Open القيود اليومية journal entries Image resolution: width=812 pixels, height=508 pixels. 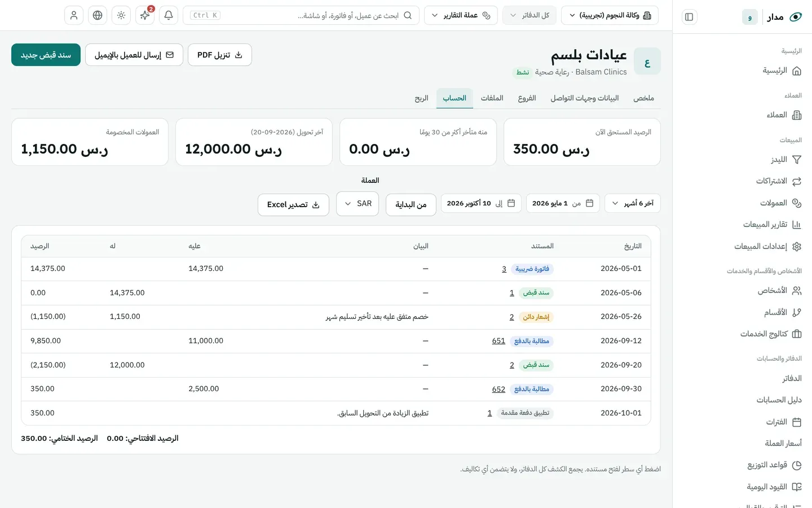tap(774, 487)
